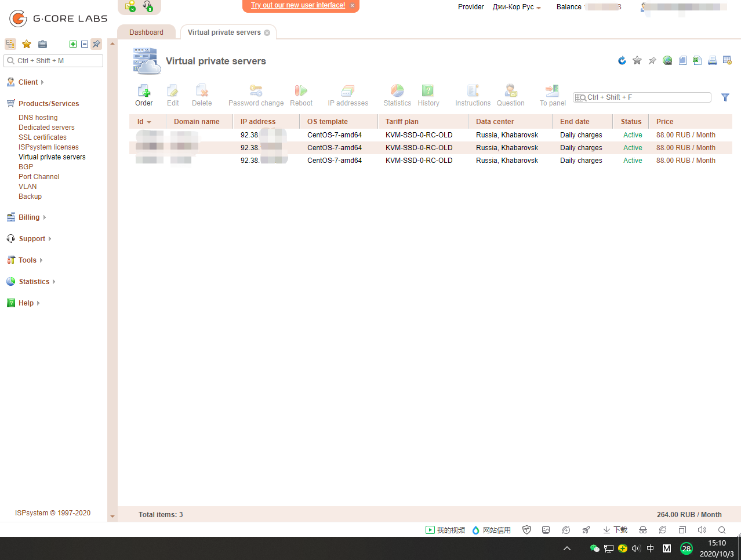Click the Password change key icon

point(256,91)
